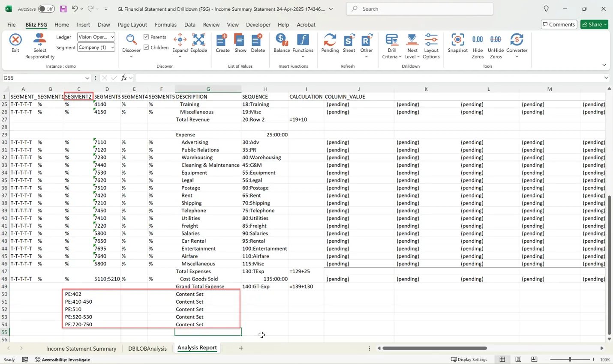
Task: Open the Comments pane
Action: [x=559, y=24]
